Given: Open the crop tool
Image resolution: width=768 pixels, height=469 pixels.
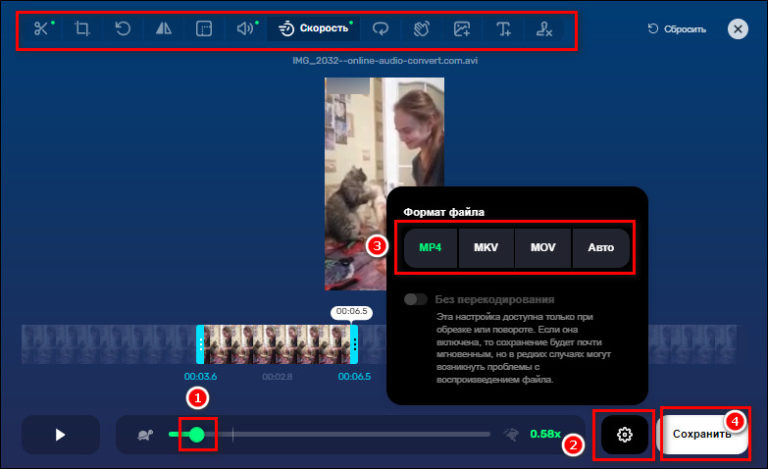Looking at the screenshot, I should tap(82, 29).
